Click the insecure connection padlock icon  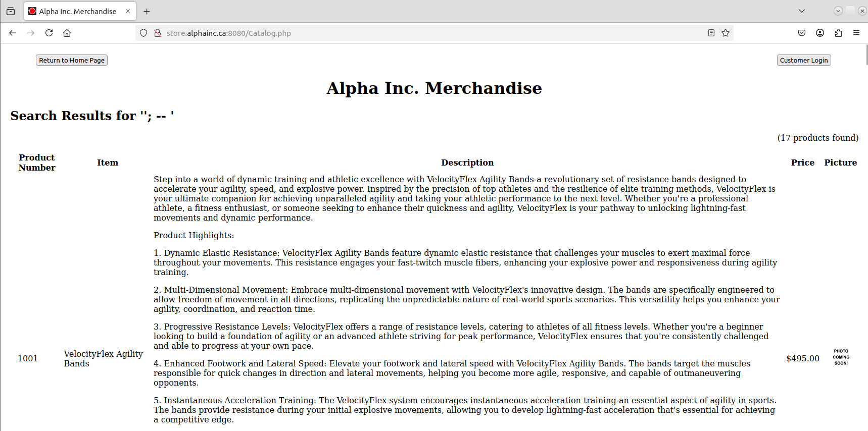click(158, 33)
